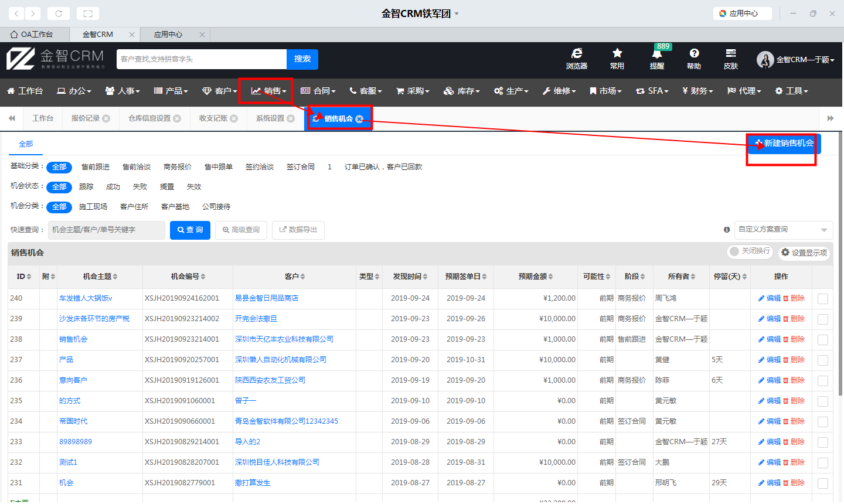
Task: Filter 机会状态 by 成功
Action: click(x=113, y=187)
